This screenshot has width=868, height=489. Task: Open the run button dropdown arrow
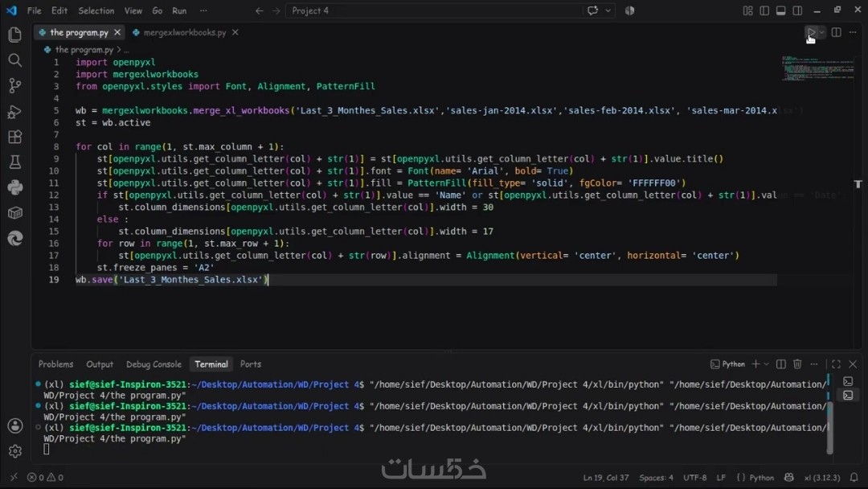[x=822, y=32]
